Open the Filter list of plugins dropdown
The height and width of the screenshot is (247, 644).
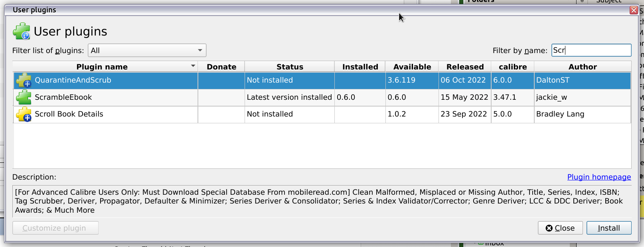click(x=147, y=50)
